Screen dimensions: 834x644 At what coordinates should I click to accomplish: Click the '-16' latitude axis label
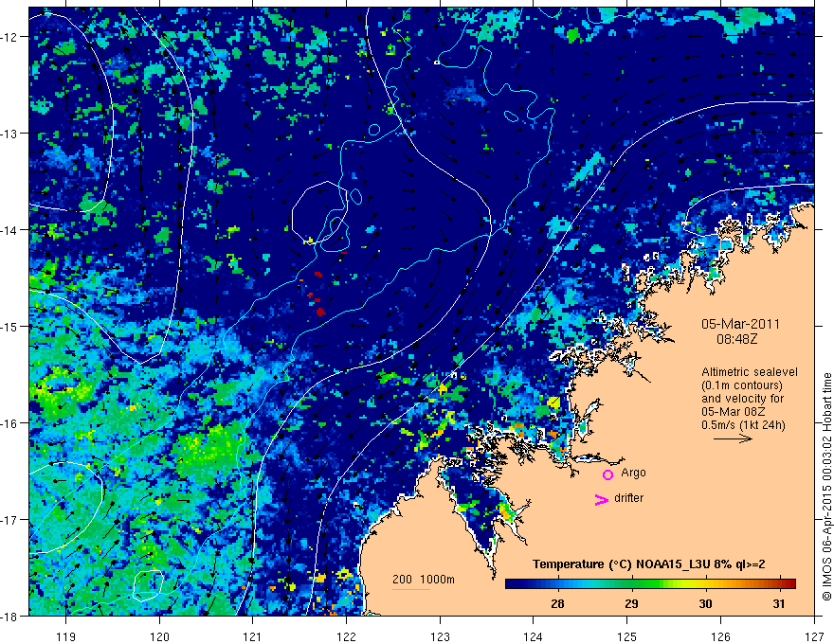(x=10, y=423)
